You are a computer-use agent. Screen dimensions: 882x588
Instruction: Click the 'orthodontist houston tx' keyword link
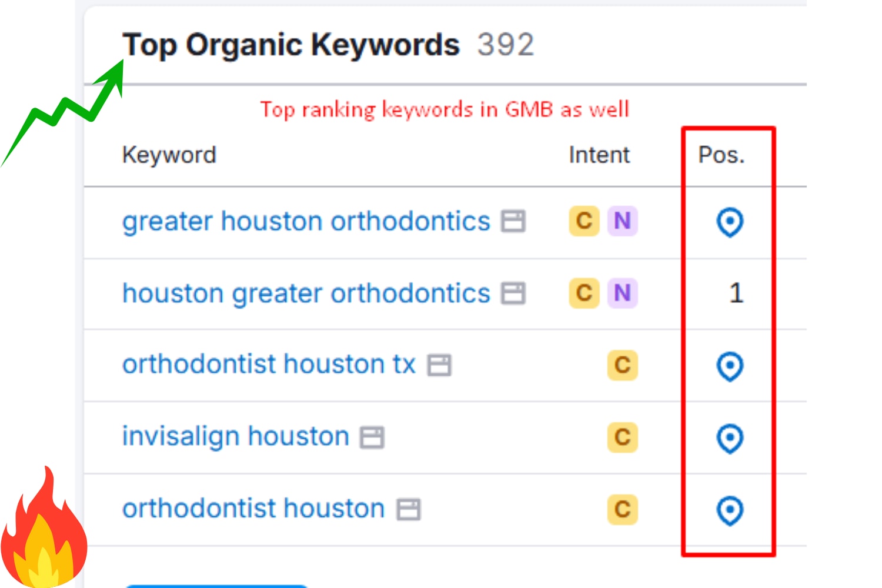coord(269,365)
